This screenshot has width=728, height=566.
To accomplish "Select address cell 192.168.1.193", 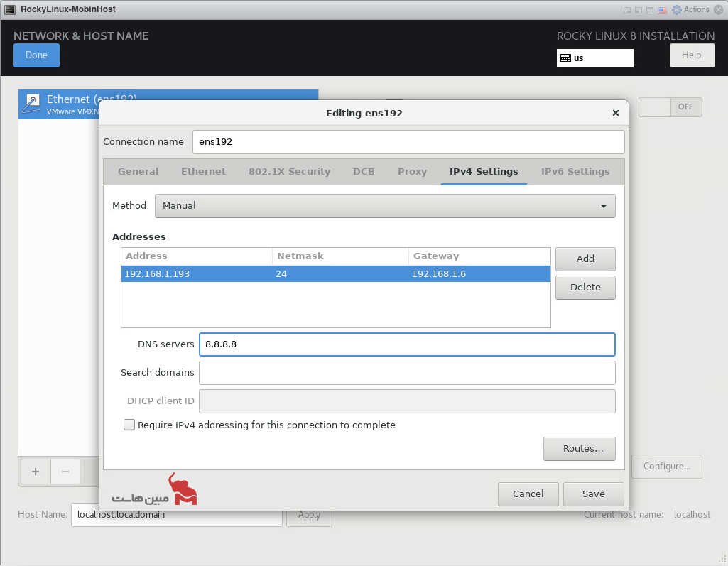I will click(x=197, y=274).
